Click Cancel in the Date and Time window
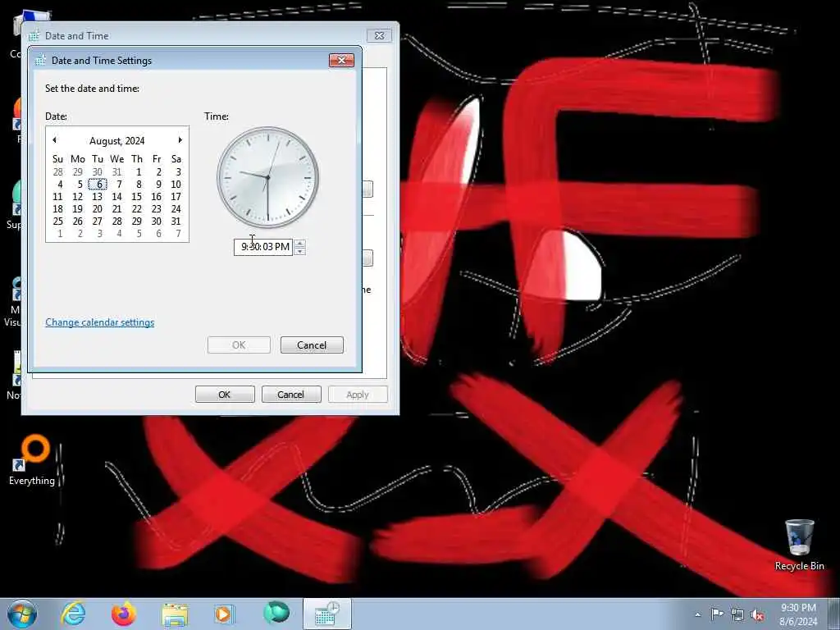The height and width of the screenshot is (630, 840). (x=291, y=395)
